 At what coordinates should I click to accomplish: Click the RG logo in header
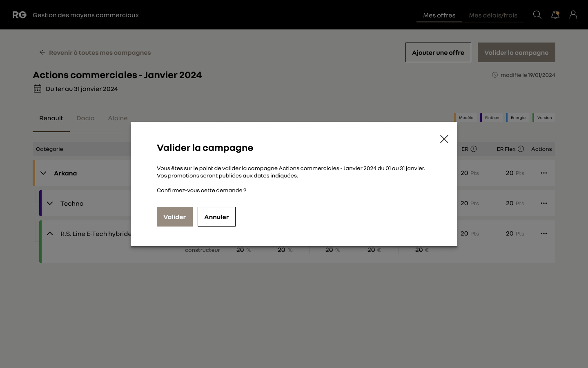(x=19, y=15)
